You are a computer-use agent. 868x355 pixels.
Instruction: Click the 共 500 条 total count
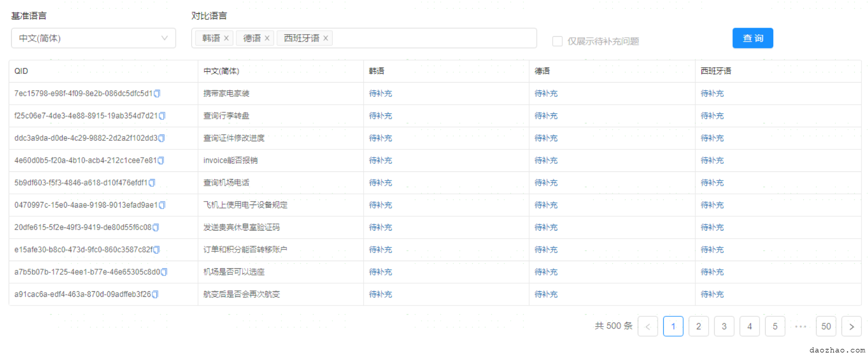coord(614,326)
